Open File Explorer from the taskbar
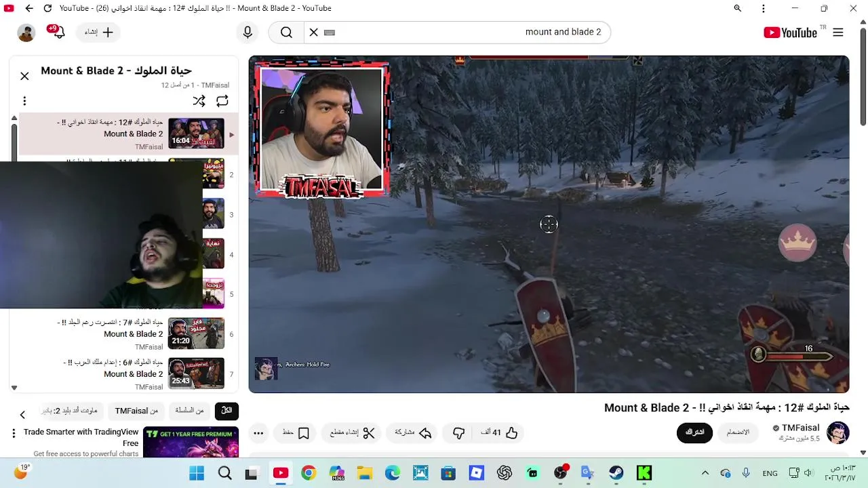The height and width of the screenshot is (488, 868). point(365,473)
